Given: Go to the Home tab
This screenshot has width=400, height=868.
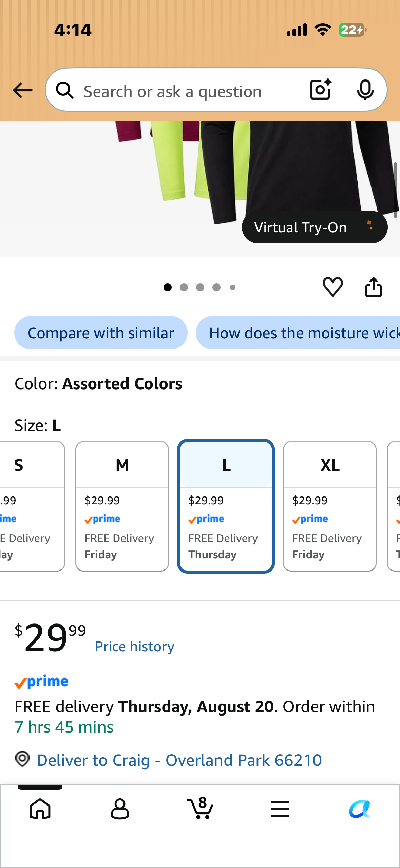Looking at the screenshot, I should coord(40,809).
